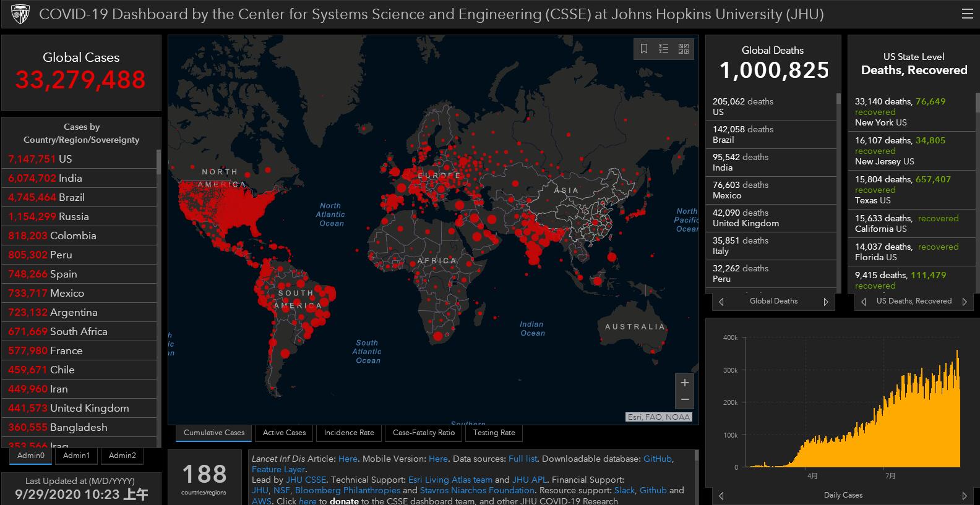
Task: Go back from the Daily Cases chart
Action: (x=721, y=496)
